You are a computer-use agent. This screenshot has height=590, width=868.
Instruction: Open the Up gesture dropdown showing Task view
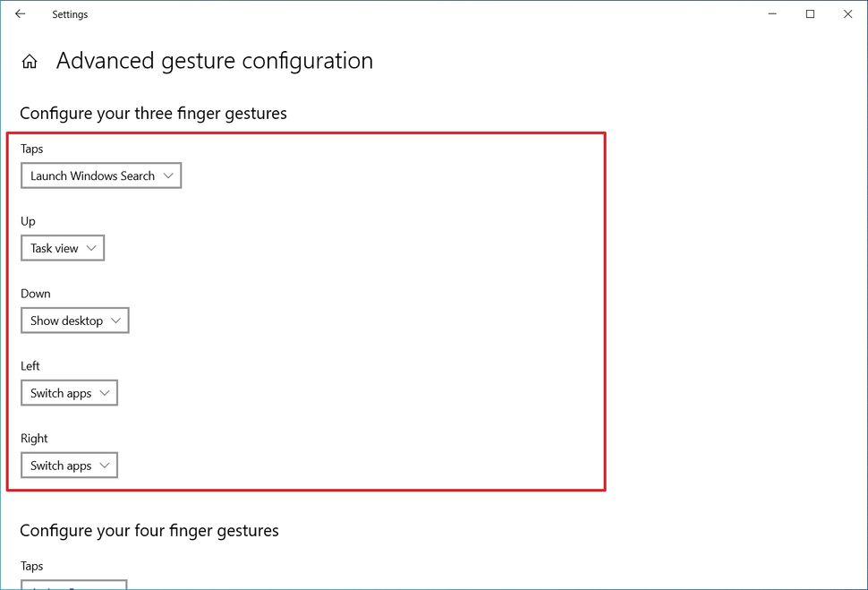[62, 247]
